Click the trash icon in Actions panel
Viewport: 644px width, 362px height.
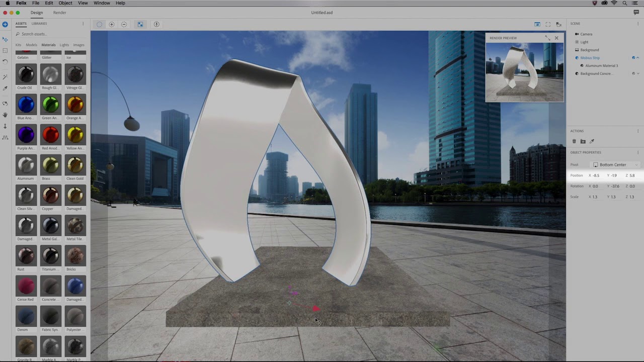click(x=574, y=141)
